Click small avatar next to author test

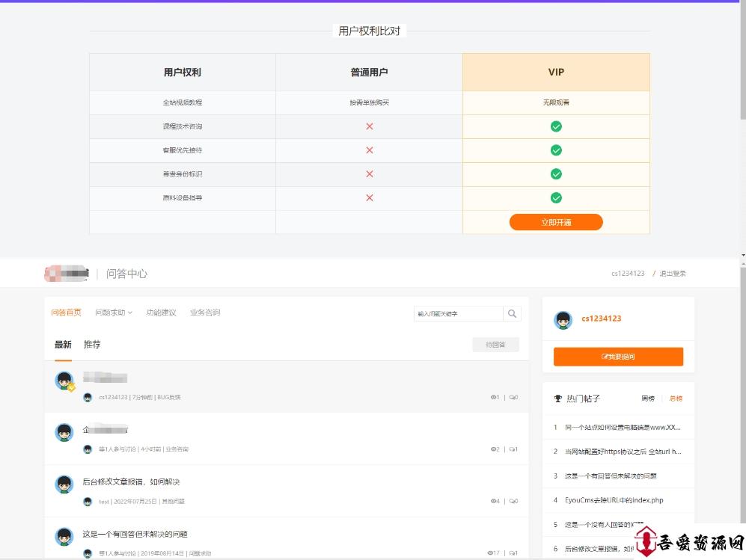pyautogui.click(x=88, y=502)
